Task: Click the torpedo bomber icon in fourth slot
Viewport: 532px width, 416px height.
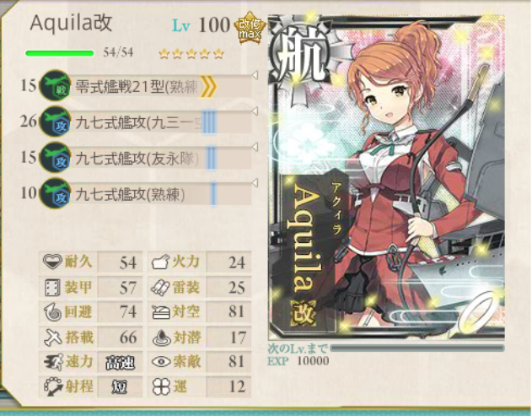Action: (56, 193)
